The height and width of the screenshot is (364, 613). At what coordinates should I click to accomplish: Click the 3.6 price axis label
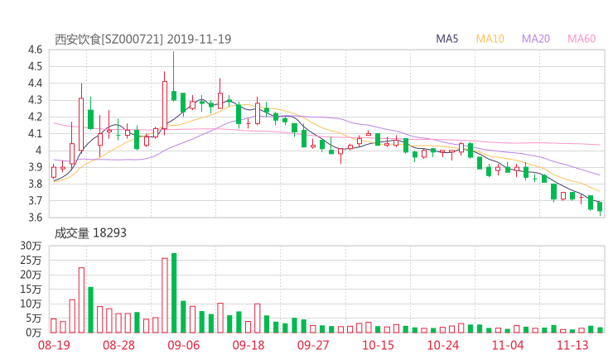point(35,218)
